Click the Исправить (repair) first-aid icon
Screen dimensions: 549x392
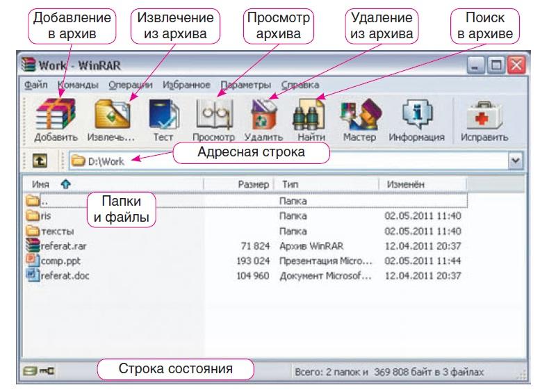tap(484, 115)
